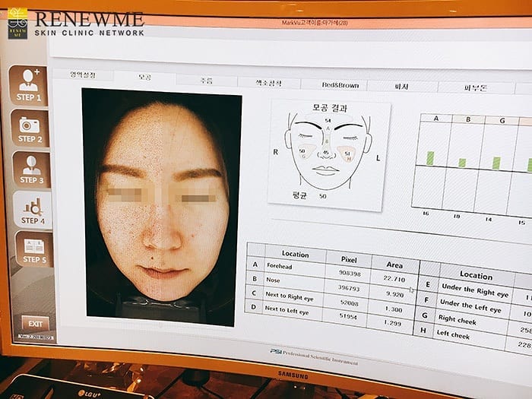
Task: Click the EXIT button
Action: (35, 324)
